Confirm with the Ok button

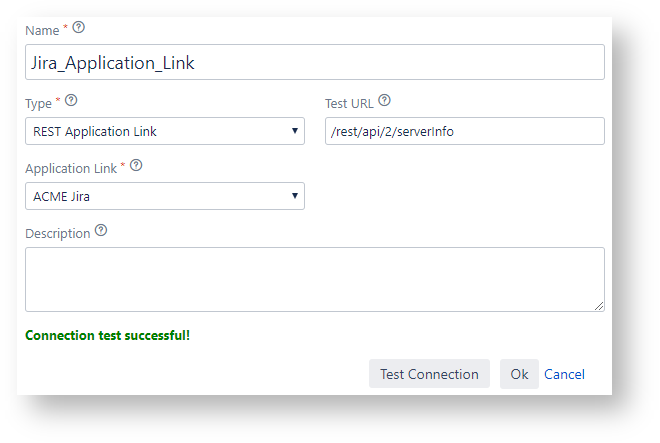click(519, 374)
